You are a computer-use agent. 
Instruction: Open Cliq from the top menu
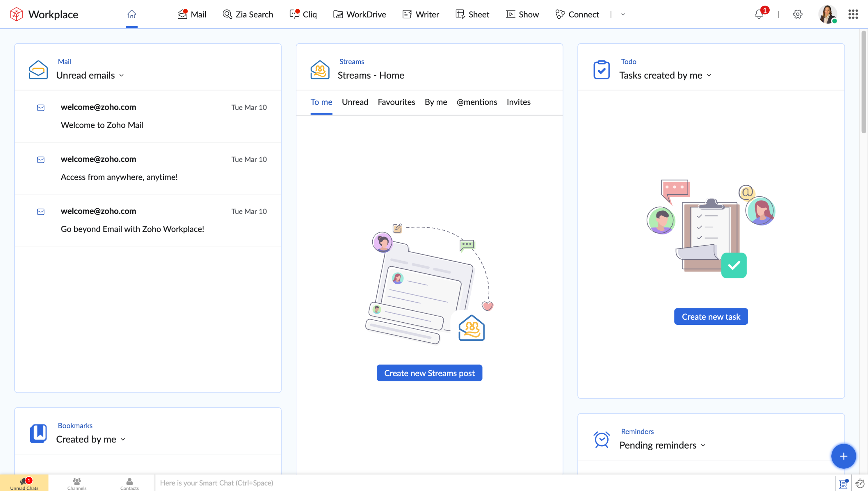click(x=303, y=14)
